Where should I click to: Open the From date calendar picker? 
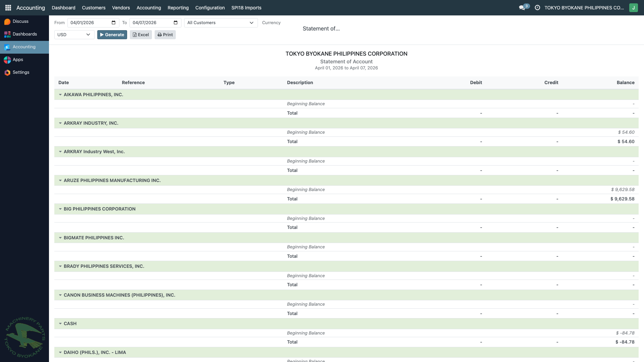pos(113,23)
